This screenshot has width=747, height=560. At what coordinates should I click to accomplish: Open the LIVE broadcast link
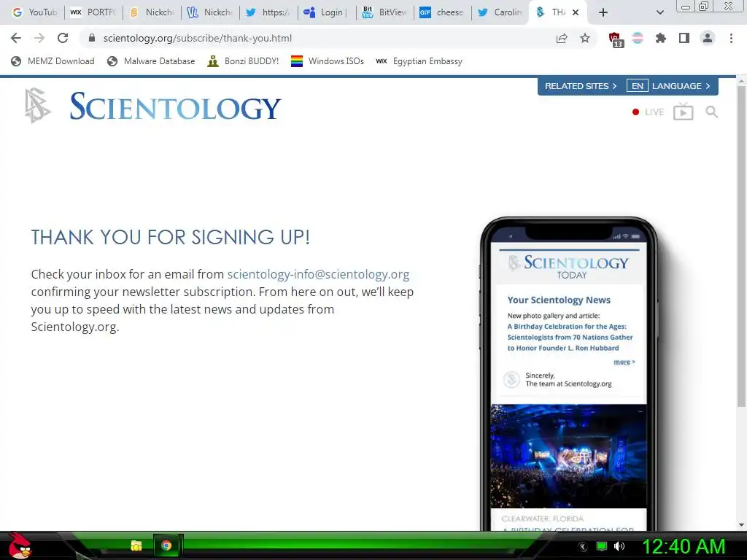(x=648, y=112)
